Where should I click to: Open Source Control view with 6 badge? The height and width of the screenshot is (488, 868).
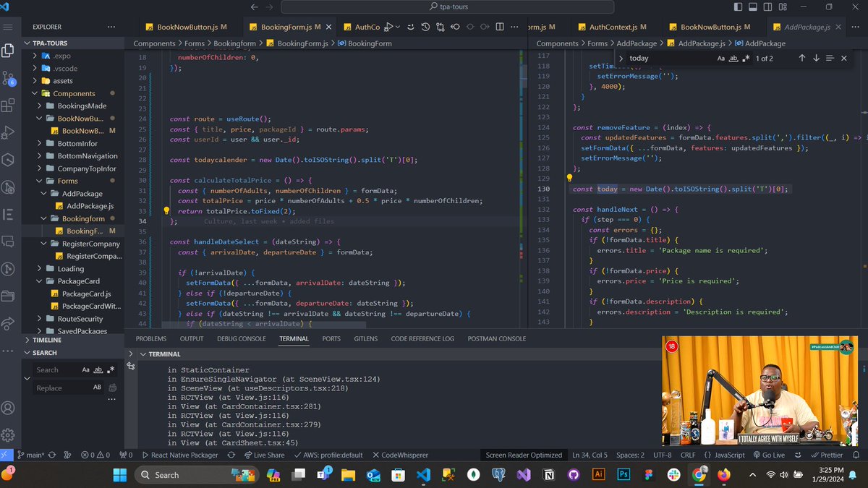tap(9, 78)
